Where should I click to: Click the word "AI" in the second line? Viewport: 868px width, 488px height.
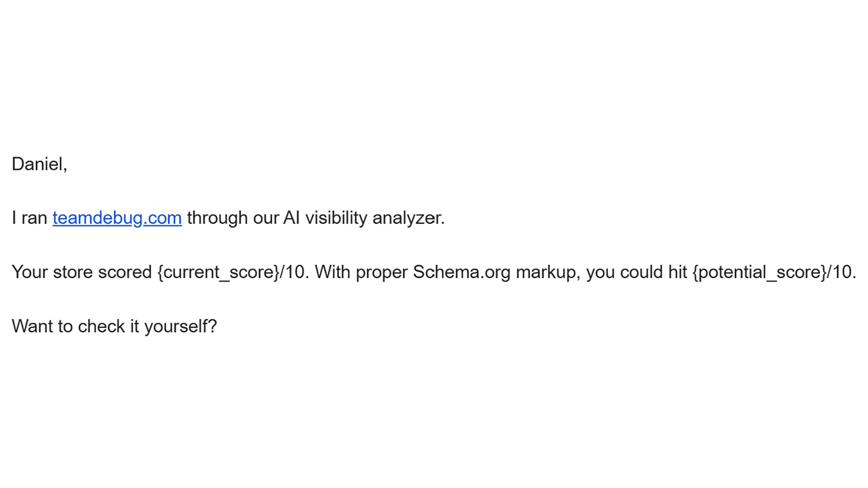point(291,218)
